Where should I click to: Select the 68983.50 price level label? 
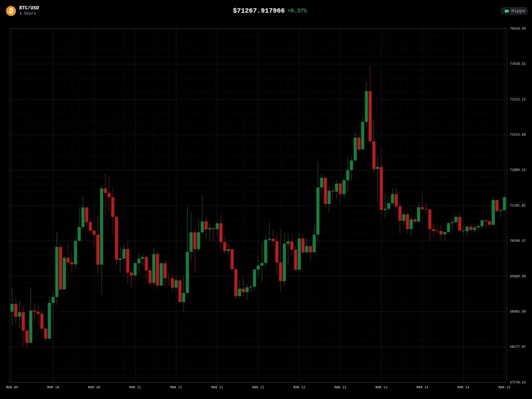point(518,312)
